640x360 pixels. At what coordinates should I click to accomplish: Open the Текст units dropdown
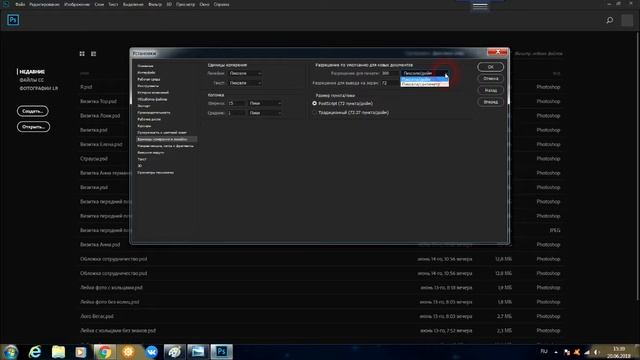coord(245,83)
